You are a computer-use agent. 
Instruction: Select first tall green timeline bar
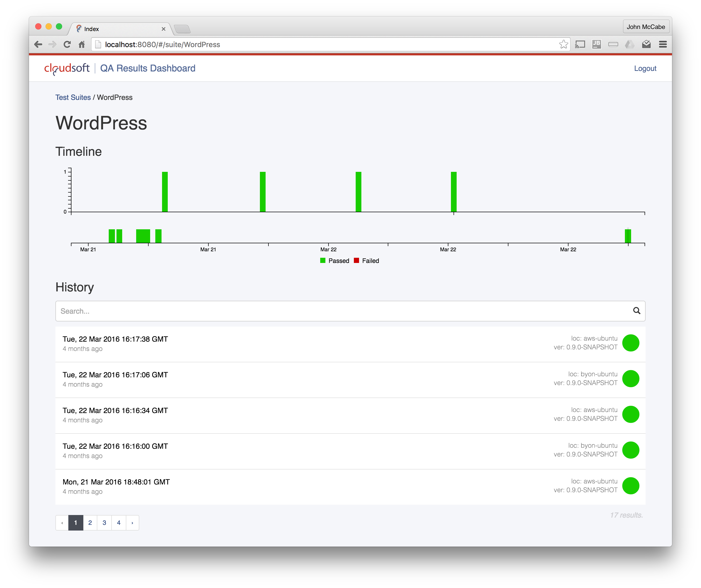click(x=165, y=192)
